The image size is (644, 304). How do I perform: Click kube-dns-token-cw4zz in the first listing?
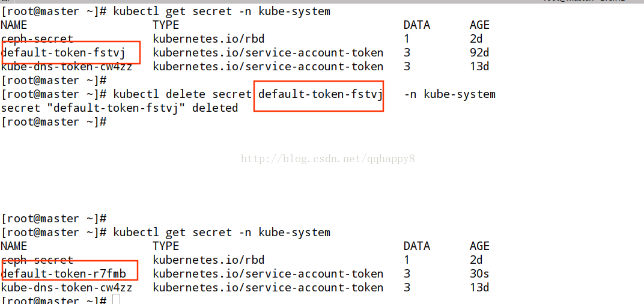coord(67,67)
